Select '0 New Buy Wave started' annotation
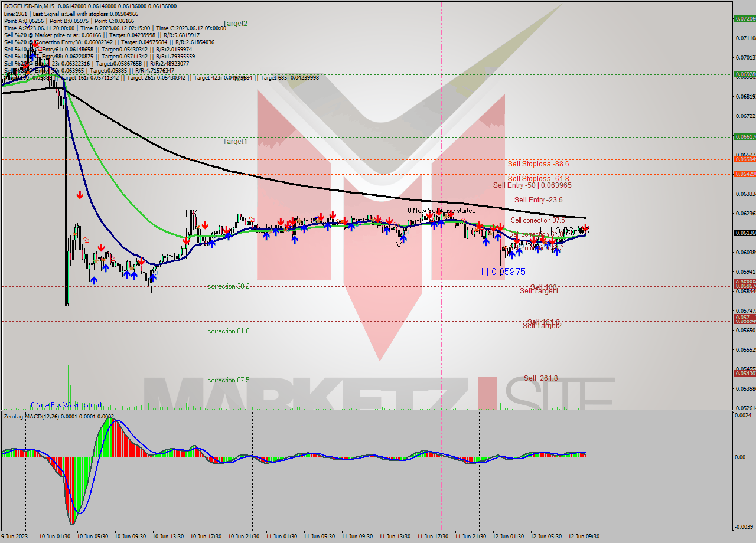The width and height of the screenshot is (756, 543). coord(66,405)
